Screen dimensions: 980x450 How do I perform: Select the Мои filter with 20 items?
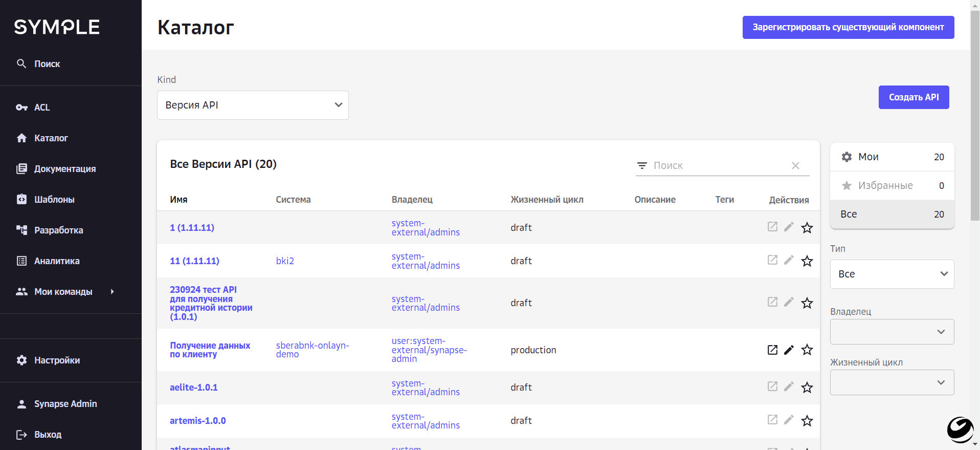click(x=892, y=157)
